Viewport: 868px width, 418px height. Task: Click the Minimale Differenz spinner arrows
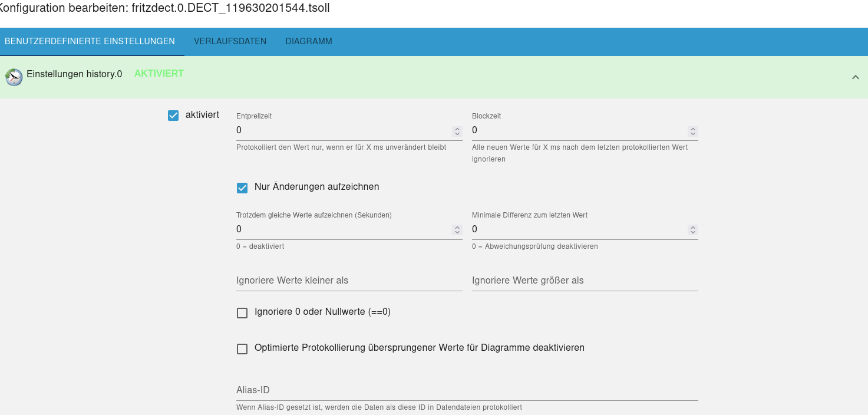tap(692, 230)
